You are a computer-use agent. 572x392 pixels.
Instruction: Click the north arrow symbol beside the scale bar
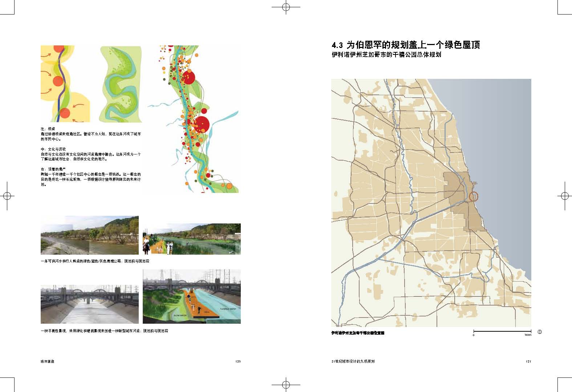(x=539, y=332)
